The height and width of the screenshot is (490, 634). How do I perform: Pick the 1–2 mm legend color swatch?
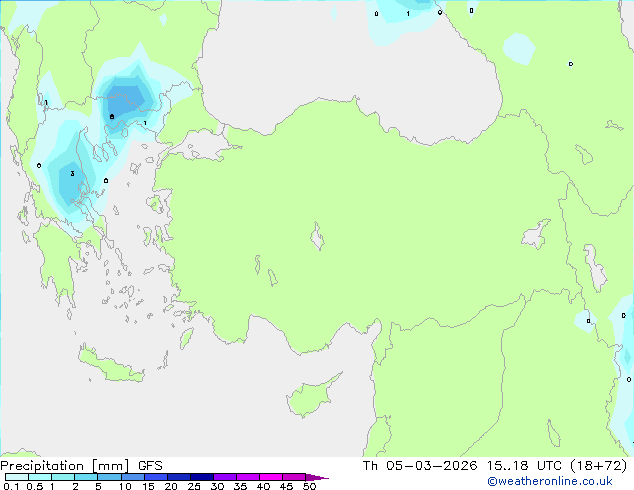click(63, 477)
